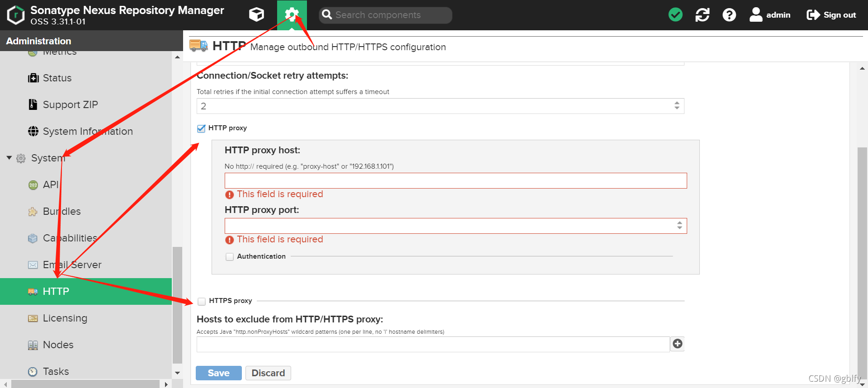Click the API green badge icon

pyautogui.click(x=33, y=185)
